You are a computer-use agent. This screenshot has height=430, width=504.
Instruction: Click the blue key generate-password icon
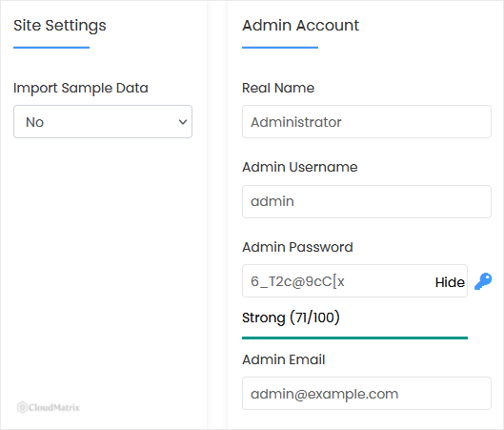pyautogui.click(x=483, y=281)
